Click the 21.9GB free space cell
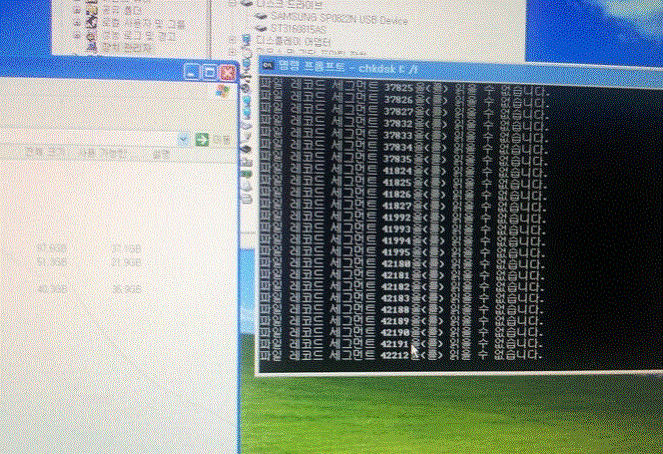Screen dimensions: 663x454 point(126,263)
